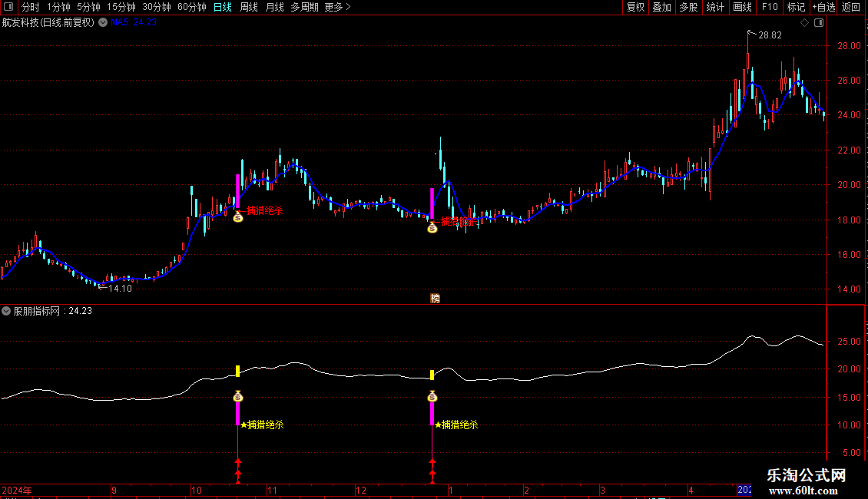Expand 股朋指标网 indicator panel dropdown arrow
Screen dimensions: 868x499
tap(7, 311)
